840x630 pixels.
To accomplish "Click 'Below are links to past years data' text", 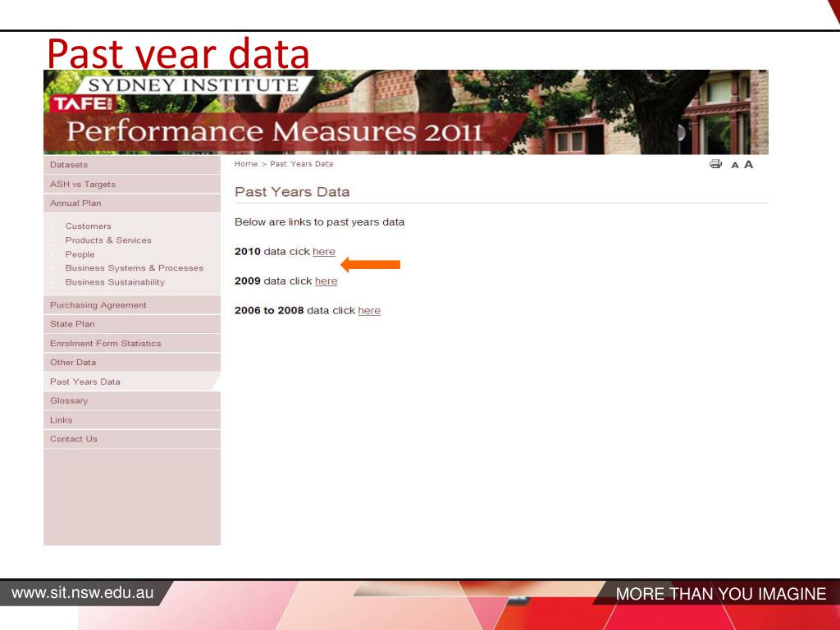I will [x=319, y=221].
